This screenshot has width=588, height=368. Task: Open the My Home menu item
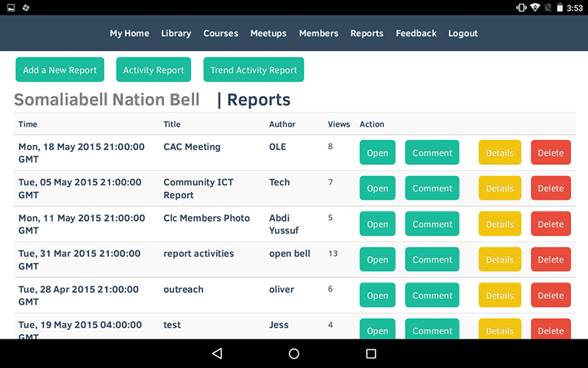[x=129, y=33]
